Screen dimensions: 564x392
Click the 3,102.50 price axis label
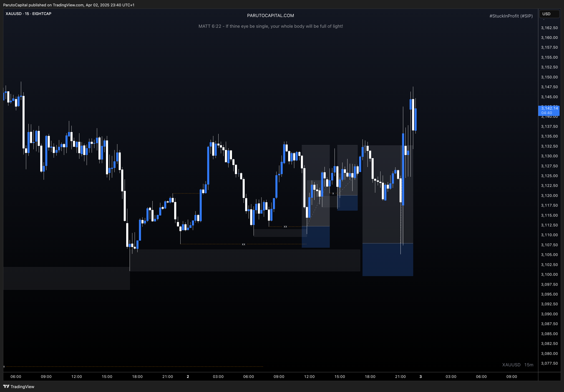pyautogui.click(x=549, y=265)
